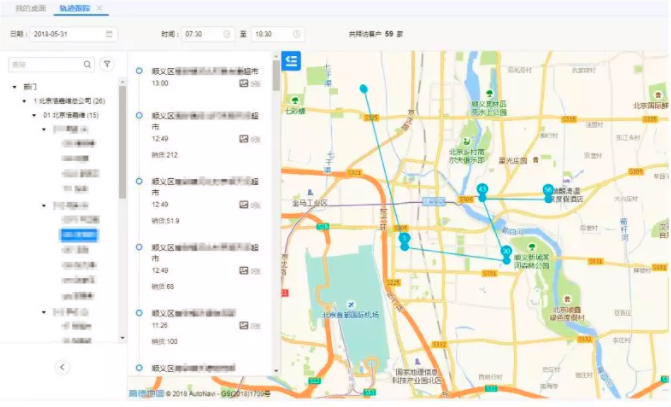The width and height of the screenshot is (671, 407).
Task: Switch to the 轨迹跟踪 tab
Action: tap(74, 8)
